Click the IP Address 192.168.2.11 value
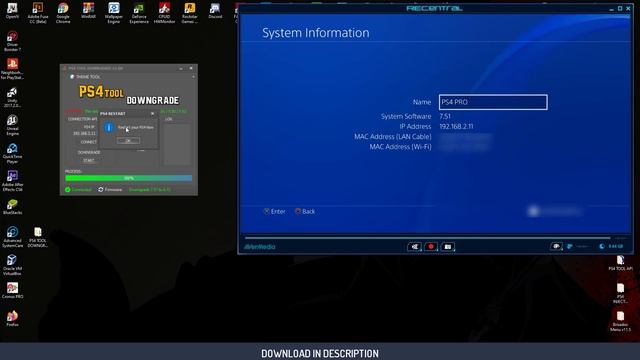The image size is (640, 360). (456, 127)
